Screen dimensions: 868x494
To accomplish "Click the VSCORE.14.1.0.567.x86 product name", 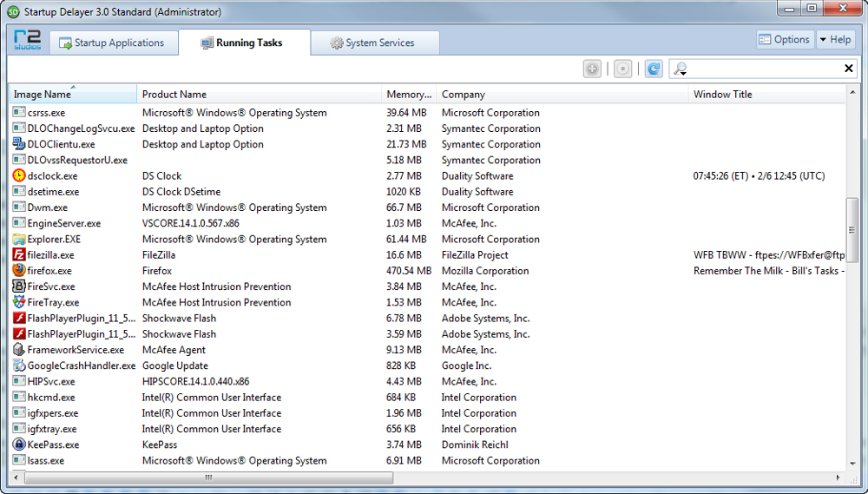I will coord(190,223).
